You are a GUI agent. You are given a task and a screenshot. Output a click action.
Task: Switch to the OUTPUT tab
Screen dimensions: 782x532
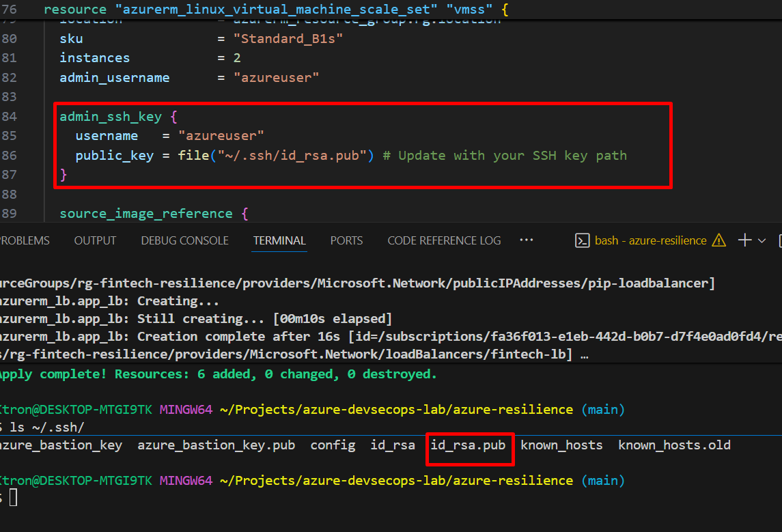point(95,240)
